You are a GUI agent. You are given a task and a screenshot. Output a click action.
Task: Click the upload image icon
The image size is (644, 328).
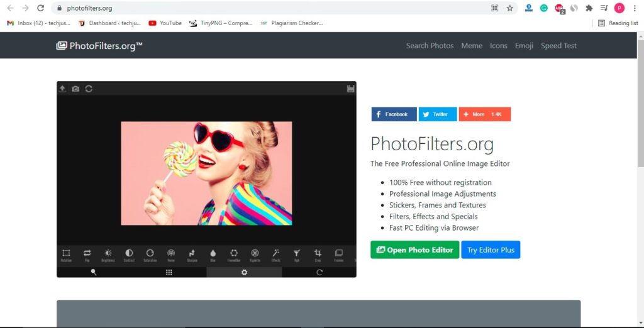62,89
